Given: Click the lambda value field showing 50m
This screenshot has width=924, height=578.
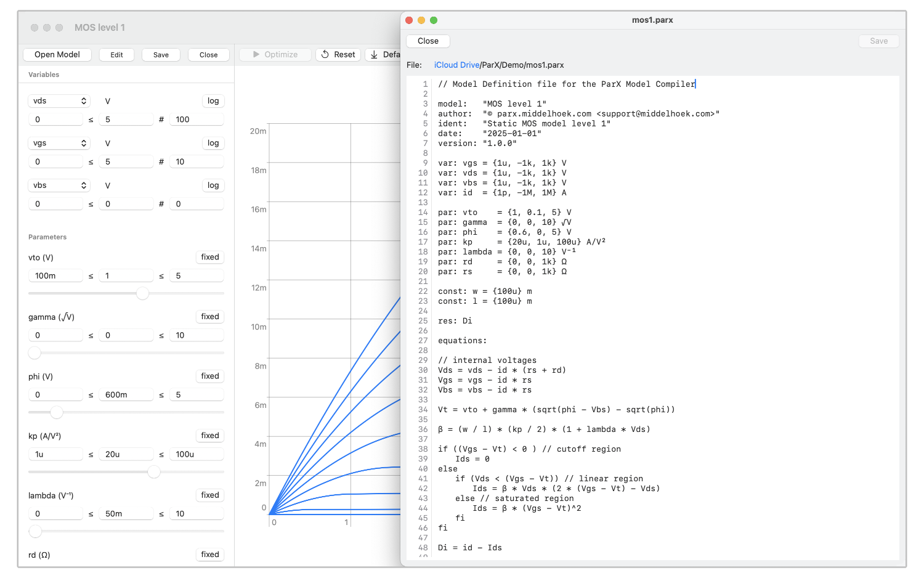Looking at the screenshot, I should pyautogui.click(x=127, y=514).
